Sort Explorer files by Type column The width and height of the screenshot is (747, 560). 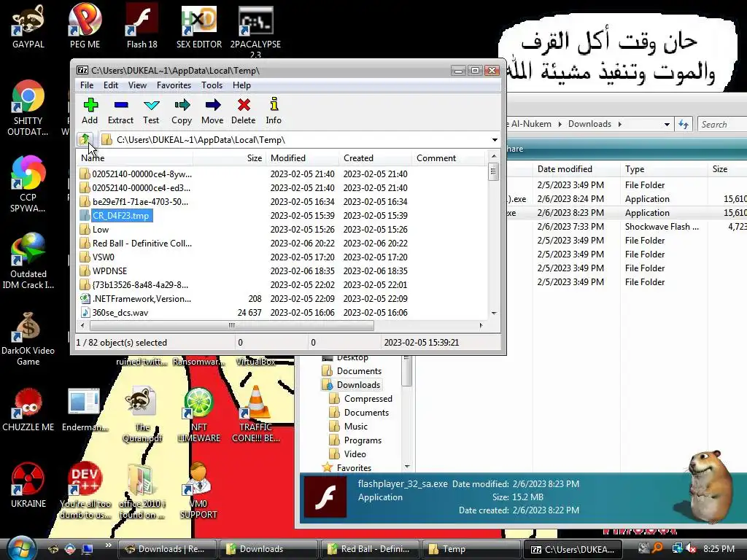[663, 169]
